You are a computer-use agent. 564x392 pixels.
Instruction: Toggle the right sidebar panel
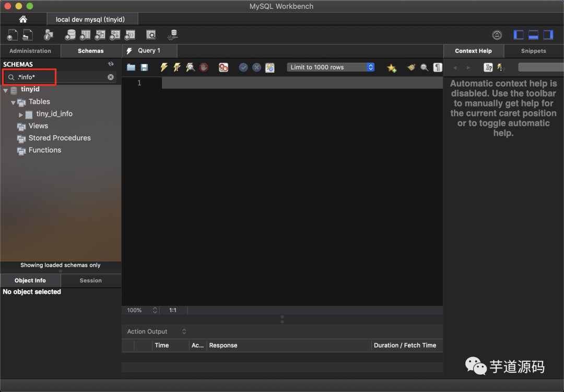[548, 35]
